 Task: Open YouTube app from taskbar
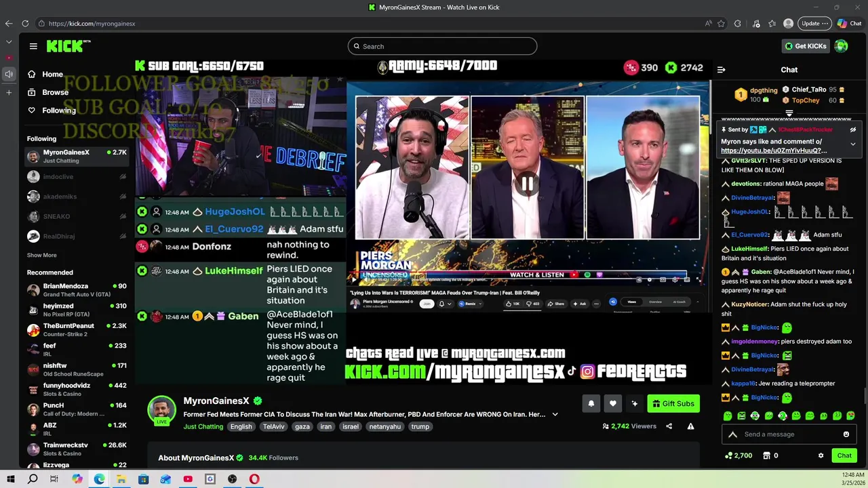[188, 479]
